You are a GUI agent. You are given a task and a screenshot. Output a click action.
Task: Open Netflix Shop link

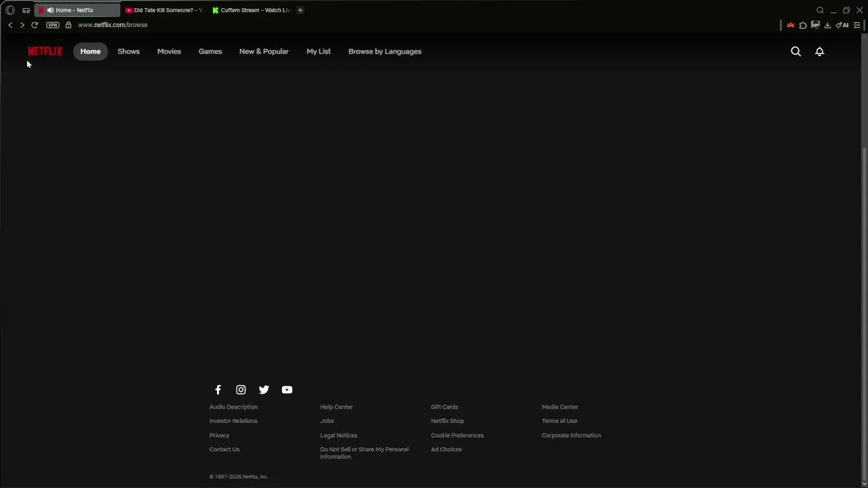[448, 421]
